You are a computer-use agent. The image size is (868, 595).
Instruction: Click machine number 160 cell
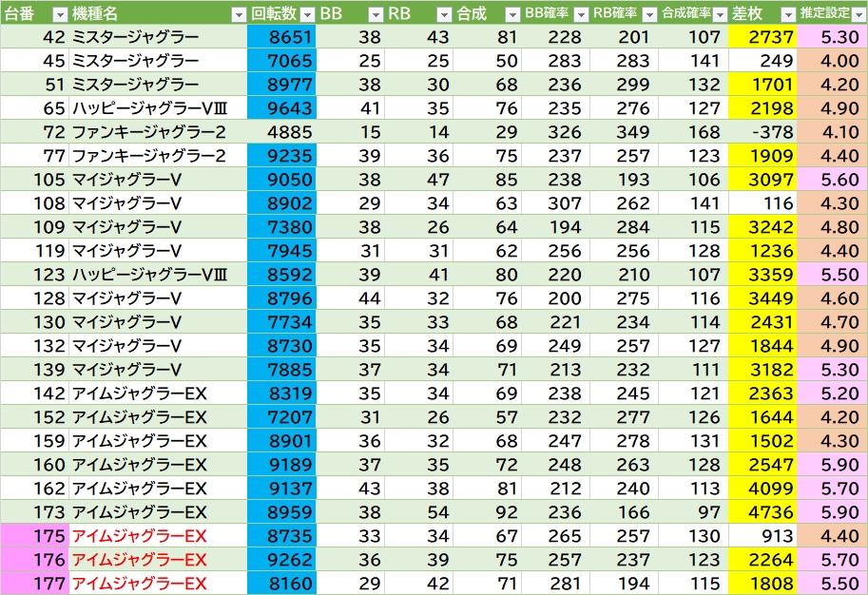click(34, 465)
